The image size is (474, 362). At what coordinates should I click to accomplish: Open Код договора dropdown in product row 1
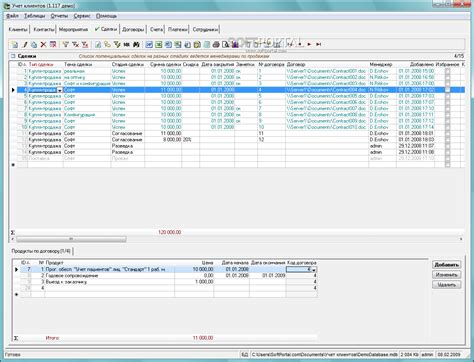(x=314, y=269)
